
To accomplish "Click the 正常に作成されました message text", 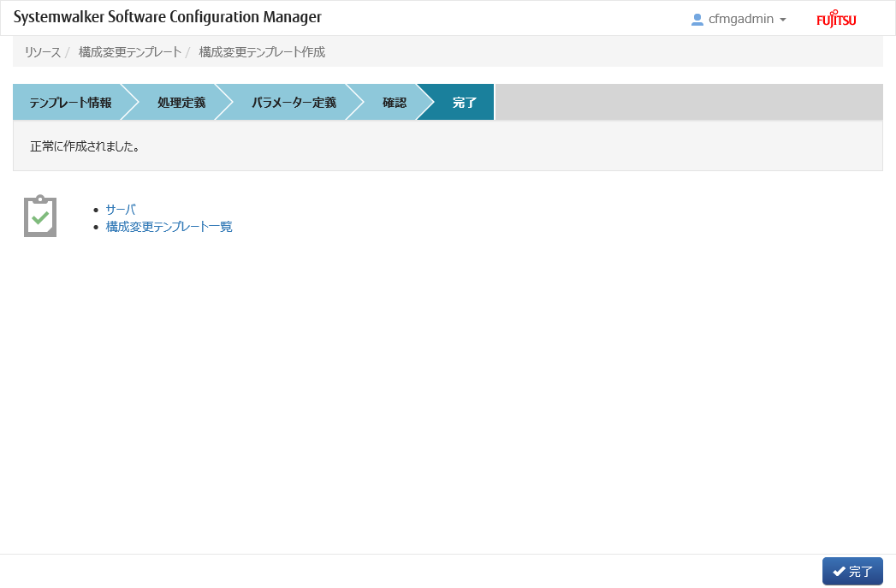I will (x=85, y=146).
